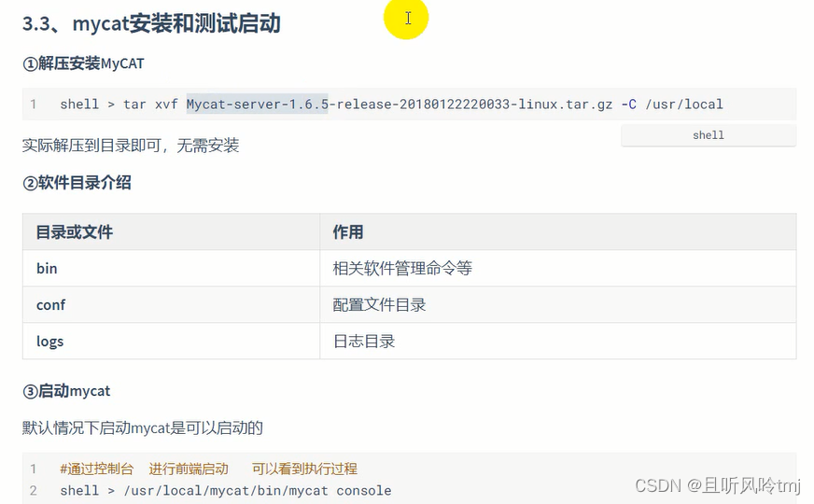Click the subheading "②软件目录介绍"
The width and height of the screenshot is (814, 504).
point(77,183)
